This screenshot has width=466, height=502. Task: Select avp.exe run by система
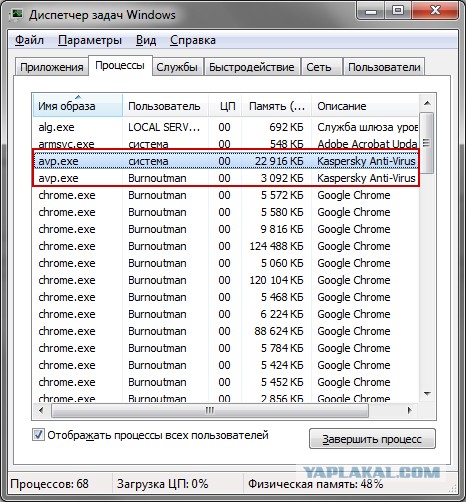(226, 161)
